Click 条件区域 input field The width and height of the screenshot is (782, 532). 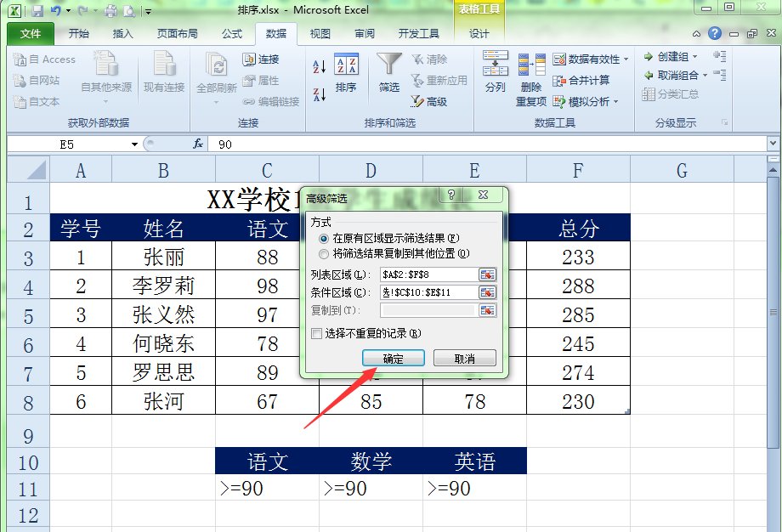click(x=429, y=292)
